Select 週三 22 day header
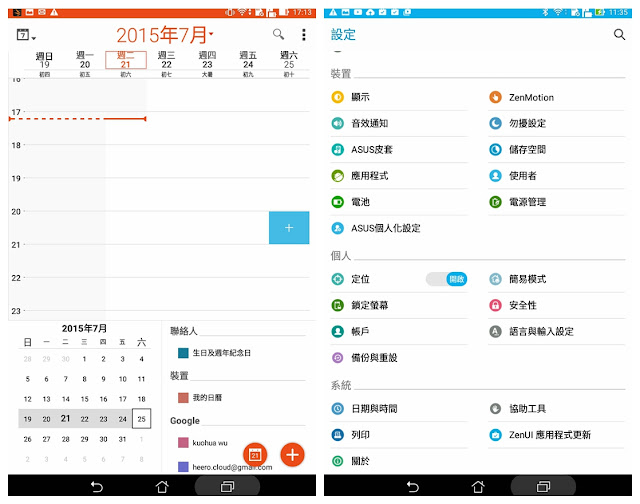The image size is (640, 504). tap(167, 60)
